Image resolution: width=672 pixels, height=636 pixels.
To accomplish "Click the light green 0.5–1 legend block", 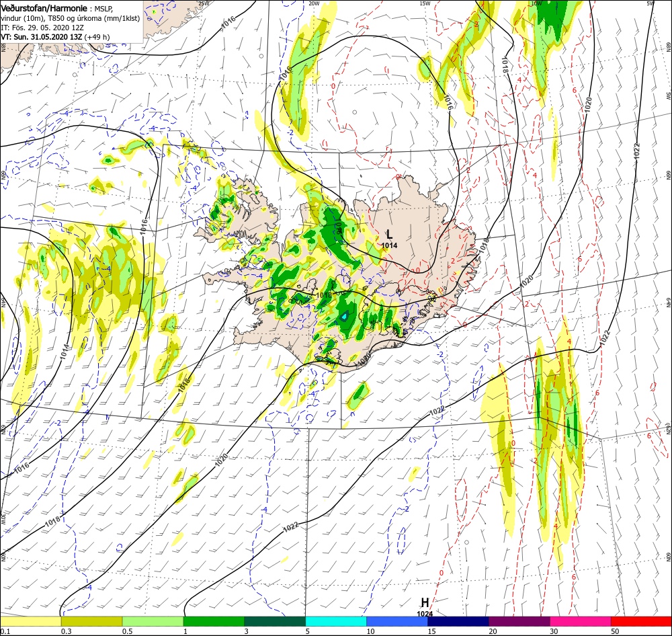I will point(153,621).
